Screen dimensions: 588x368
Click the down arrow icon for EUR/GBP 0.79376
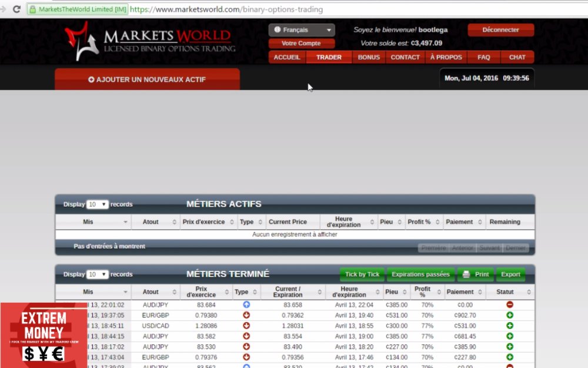point(246,357)
